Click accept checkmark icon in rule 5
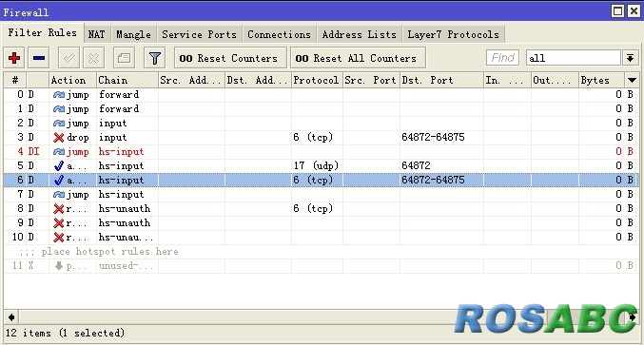This screenshot has height=345, width=644. pyautogui.click(x=59, y=165)
